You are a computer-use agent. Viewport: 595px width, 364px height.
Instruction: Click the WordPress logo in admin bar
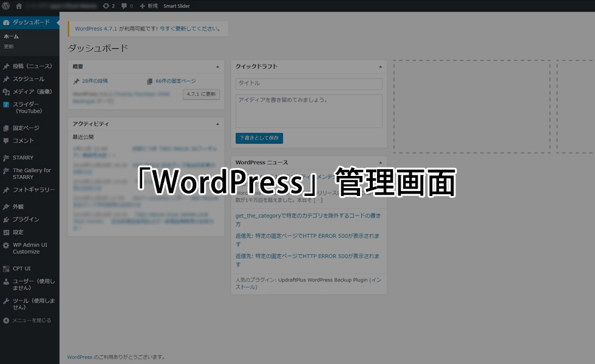[x=6, y=5]
